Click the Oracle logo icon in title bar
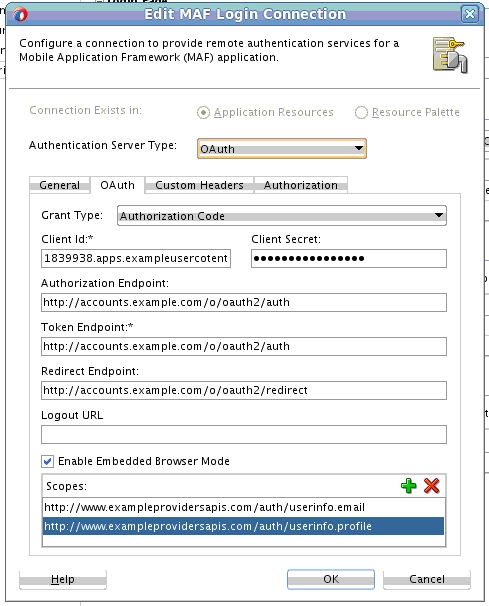This screenshot has height=606, width=489. pyautogui.click(x=20, y=15)
